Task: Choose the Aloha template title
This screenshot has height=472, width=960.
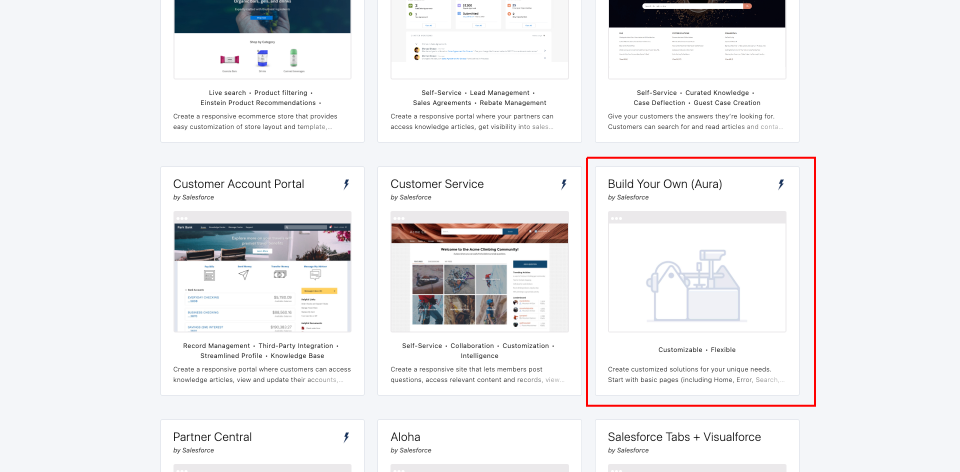Action: point(405,437)
